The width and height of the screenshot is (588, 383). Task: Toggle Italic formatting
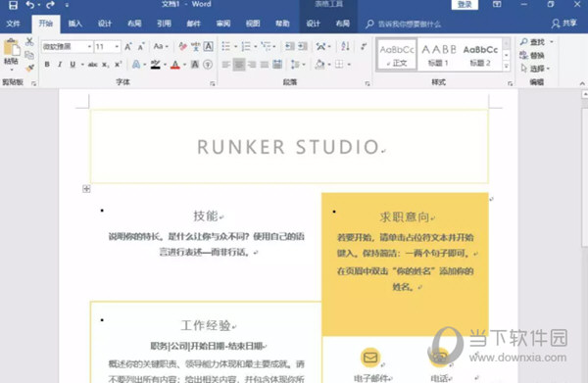(x=60, y=65)
